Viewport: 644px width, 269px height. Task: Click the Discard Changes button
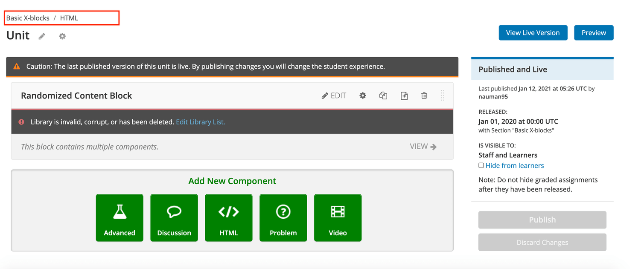click(x=542, y=242)
